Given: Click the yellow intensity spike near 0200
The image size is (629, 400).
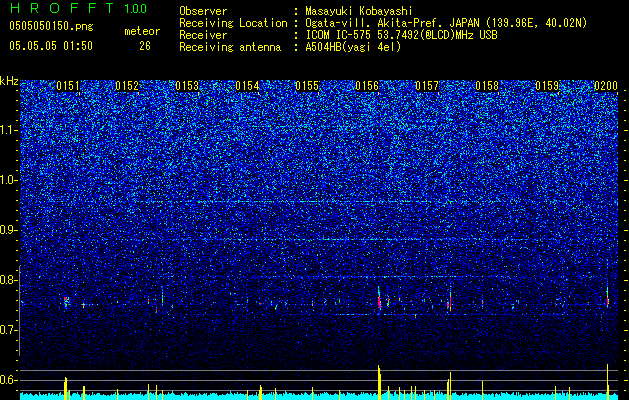Looking at the screenshot, I should 608,381.
